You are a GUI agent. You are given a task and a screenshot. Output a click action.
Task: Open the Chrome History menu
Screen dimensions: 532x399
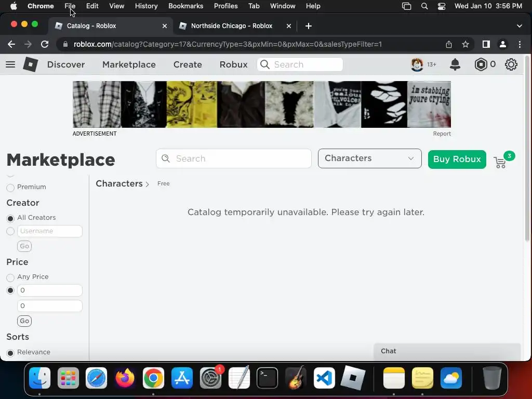click(146, 6)
